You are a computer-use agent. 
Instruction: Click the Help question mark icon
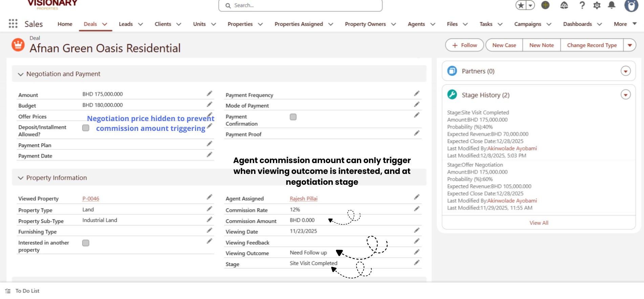coord(582,5)
